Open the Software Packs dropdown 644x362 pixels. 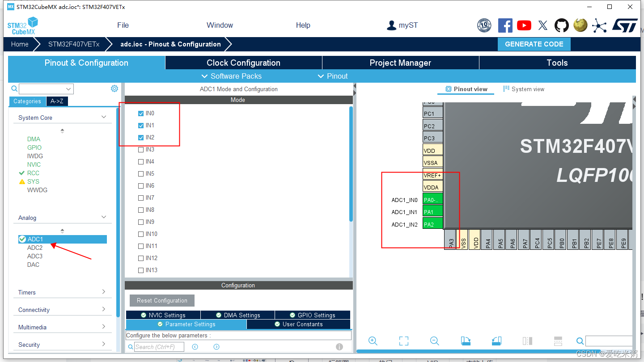[232, 76]
